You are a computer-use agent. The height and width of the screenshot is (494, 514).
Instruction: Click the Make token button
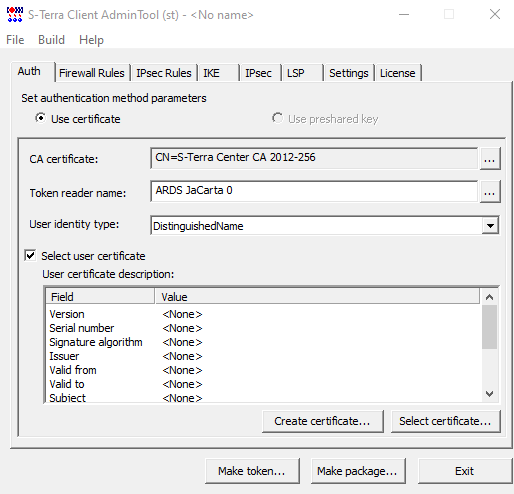[252, 471]
